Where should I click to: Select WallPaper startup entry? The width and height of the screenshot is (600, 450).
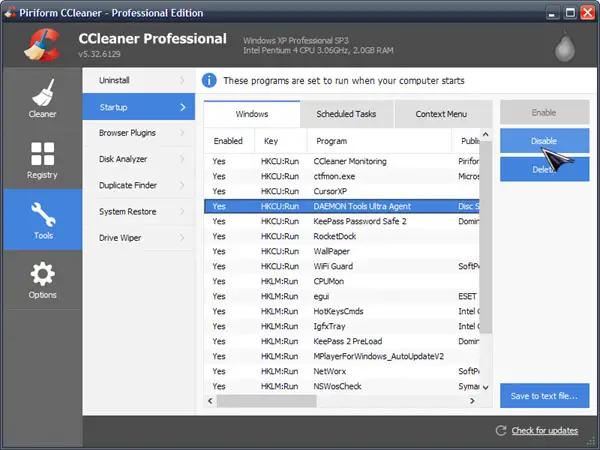click(x=342, y=251)
